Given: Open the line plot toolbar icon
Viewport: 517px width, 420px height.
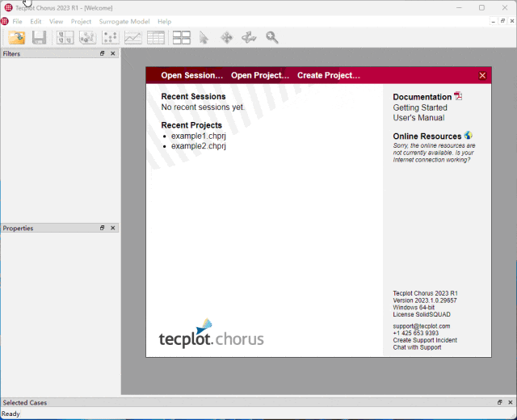Looking at the screenshot, I should click(133, 38).
